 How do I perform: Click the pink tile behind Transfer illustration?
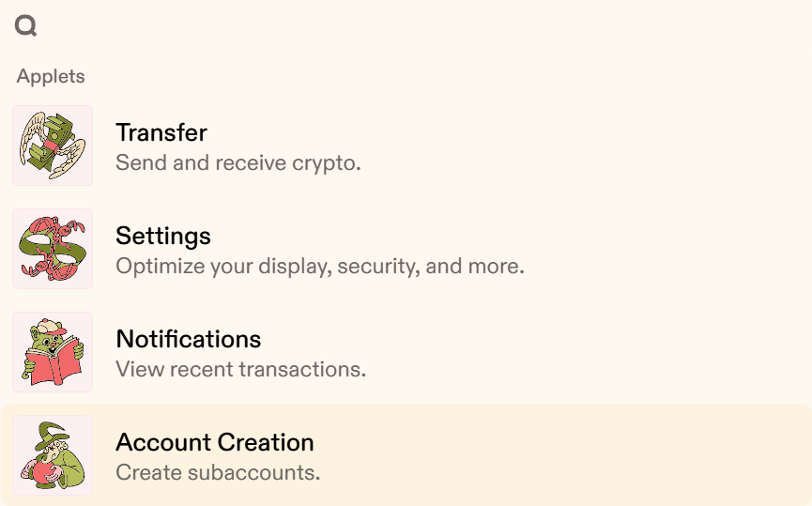click(18, 112)
